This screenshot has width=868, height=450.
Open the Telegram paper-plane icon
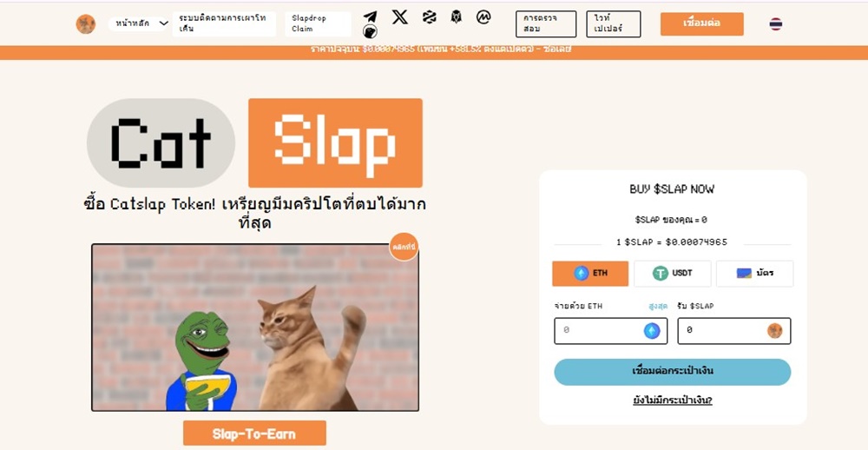pos(370,17)
